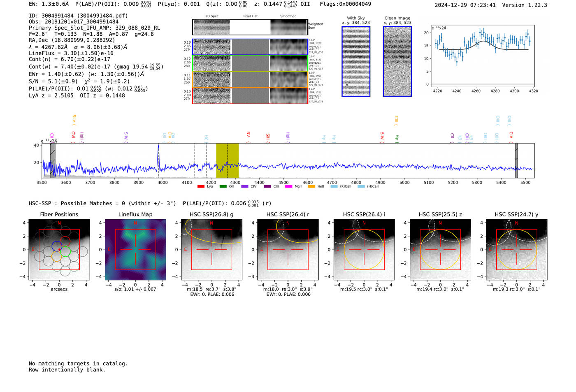The height and width of the screenshot is (392, 576).
Task: Show the HSC SSP(24.7) y cutout
Action: (517, 250)
